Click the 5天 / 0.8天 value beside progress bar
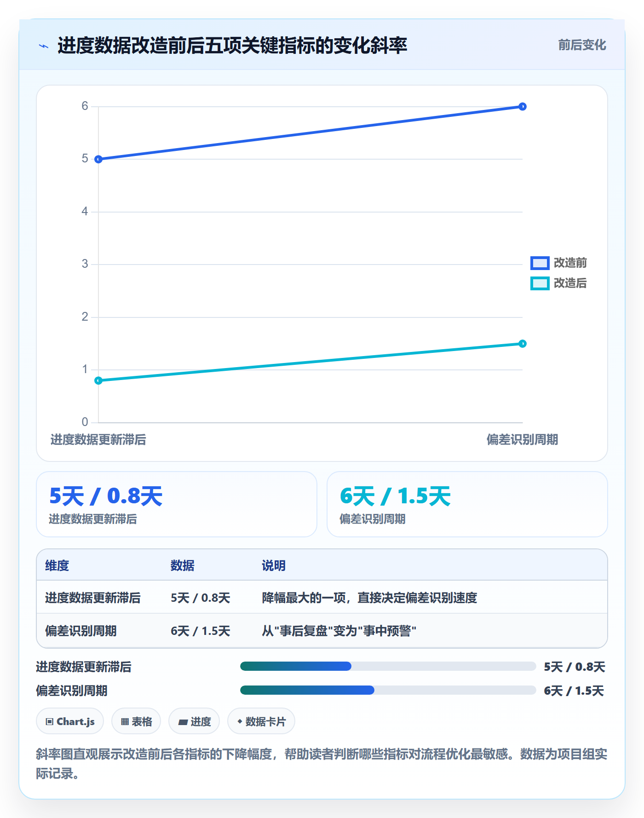 pyautogui.click(x=575, y=667)
